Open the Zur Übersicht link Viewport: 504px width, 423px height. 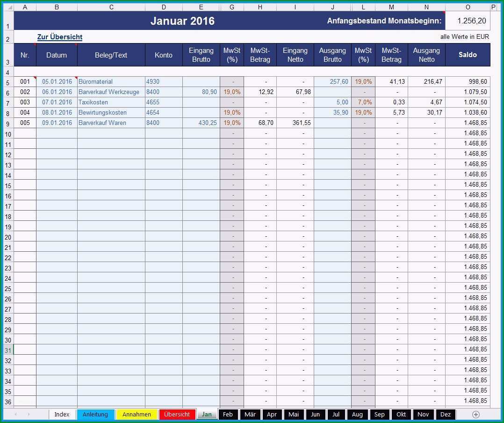coord(60,37)
